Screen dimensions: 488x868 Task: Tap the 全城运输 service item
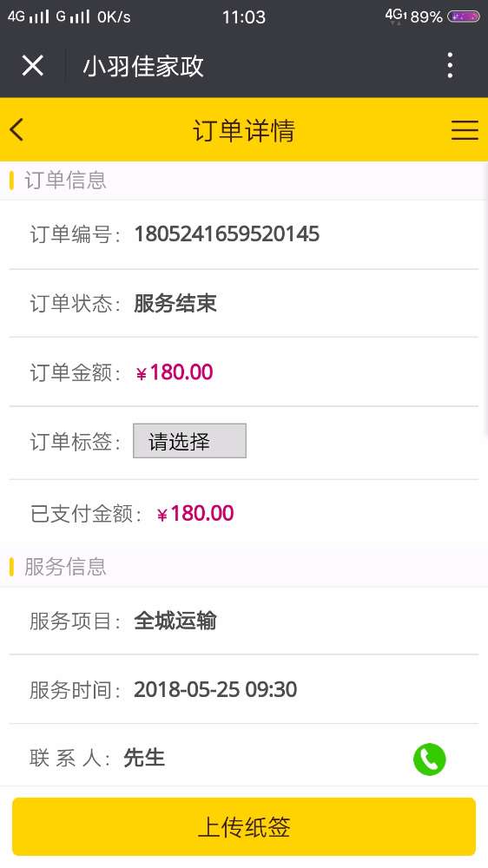tap(175, 621)
